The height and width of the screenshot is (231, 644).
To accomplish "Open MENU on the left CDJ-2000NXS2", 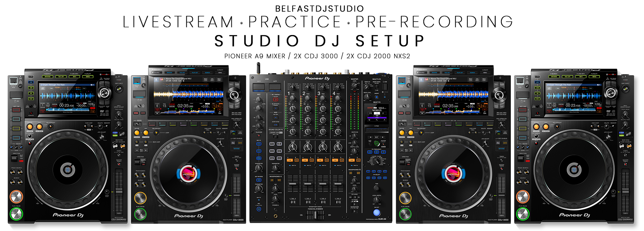I will point(88,77).
